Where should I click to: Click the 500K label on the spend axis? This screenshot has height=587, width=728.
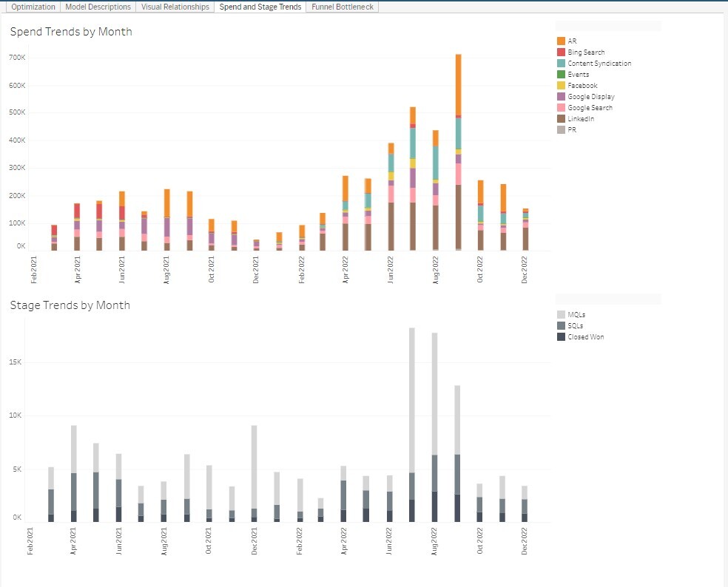pos(17,112)
